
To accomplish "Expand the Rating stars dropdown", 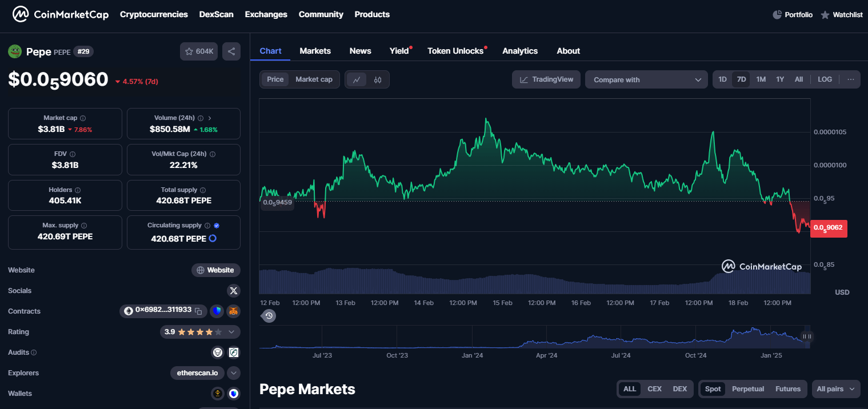I will click(231, 332).
